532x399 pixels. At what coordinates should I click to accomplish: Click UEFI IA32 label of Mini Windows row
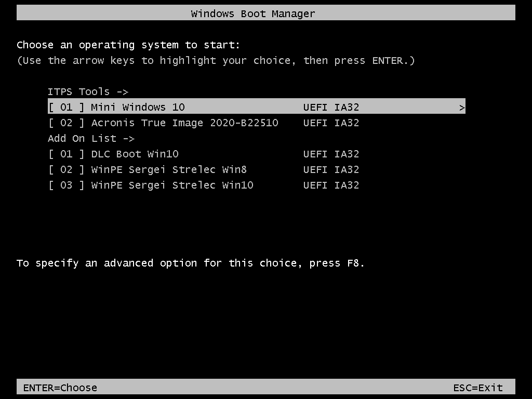point(331,107)
